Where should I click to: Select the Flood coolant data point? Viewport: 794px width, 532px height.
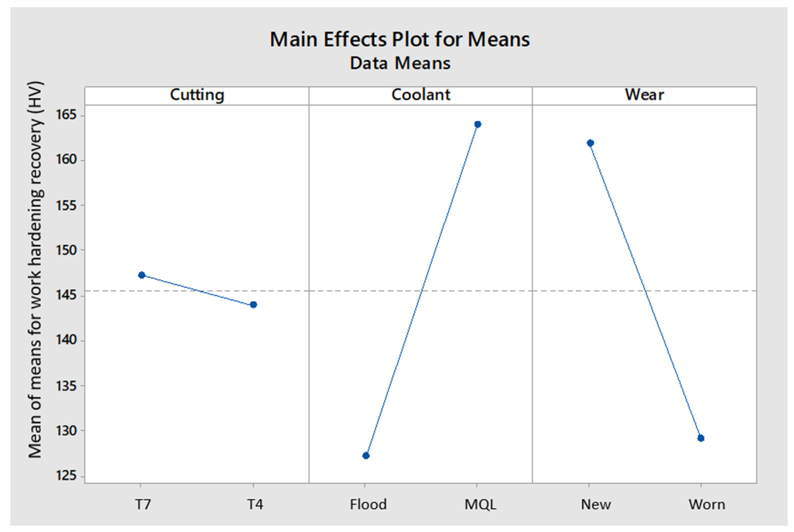pos(366,455)
